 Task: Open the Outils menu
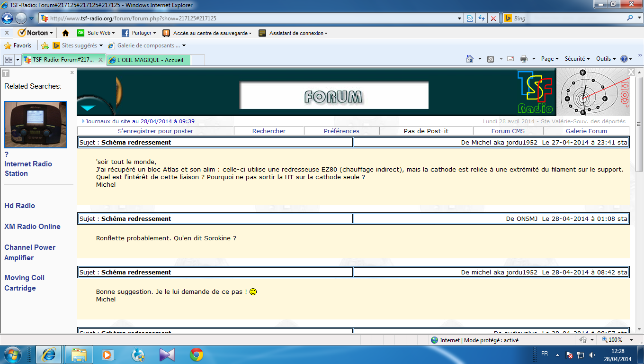coord(606,59)
